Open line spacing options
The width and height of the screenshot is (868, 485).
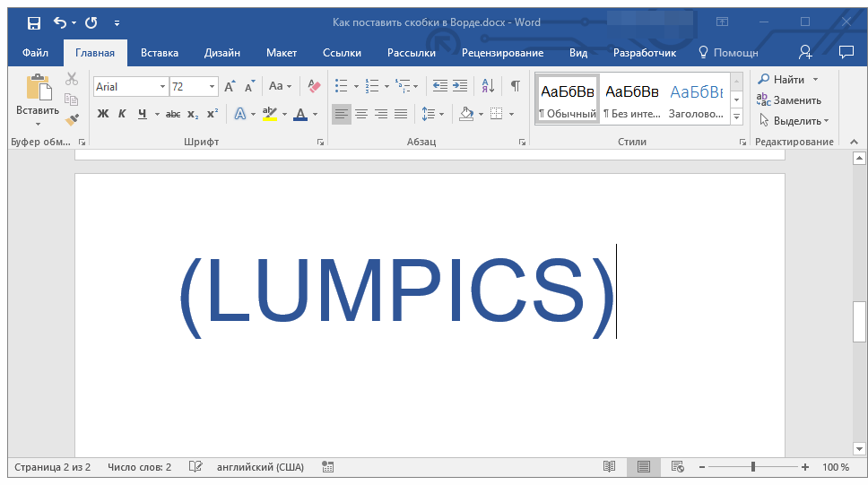(432, 114)
